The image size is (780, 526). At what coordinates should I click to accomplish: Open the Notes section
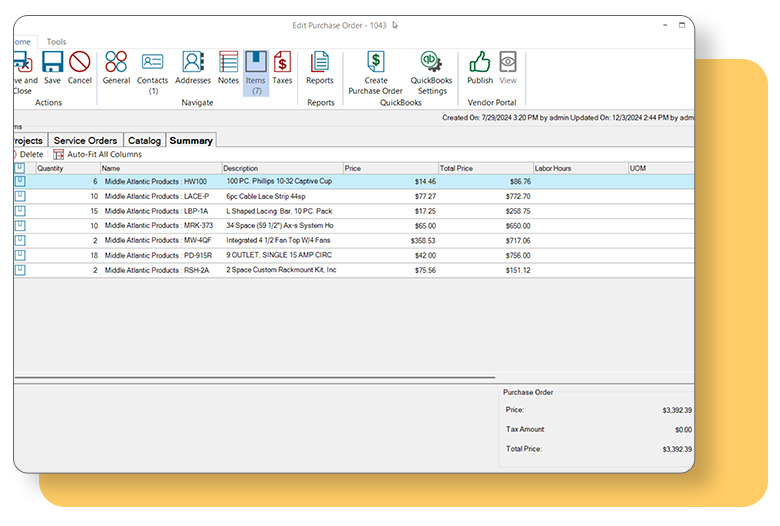pos(228,68)
